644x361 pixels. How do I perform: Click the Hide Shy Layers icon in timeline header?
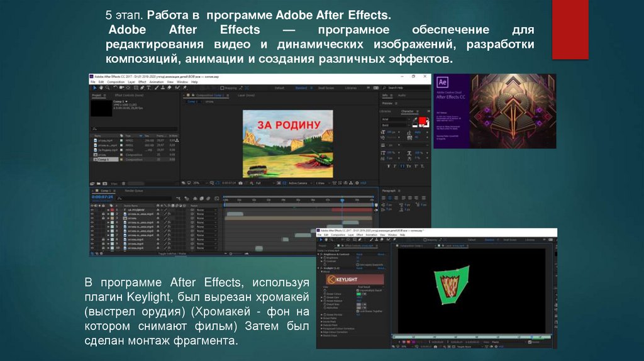click(195, 198)
